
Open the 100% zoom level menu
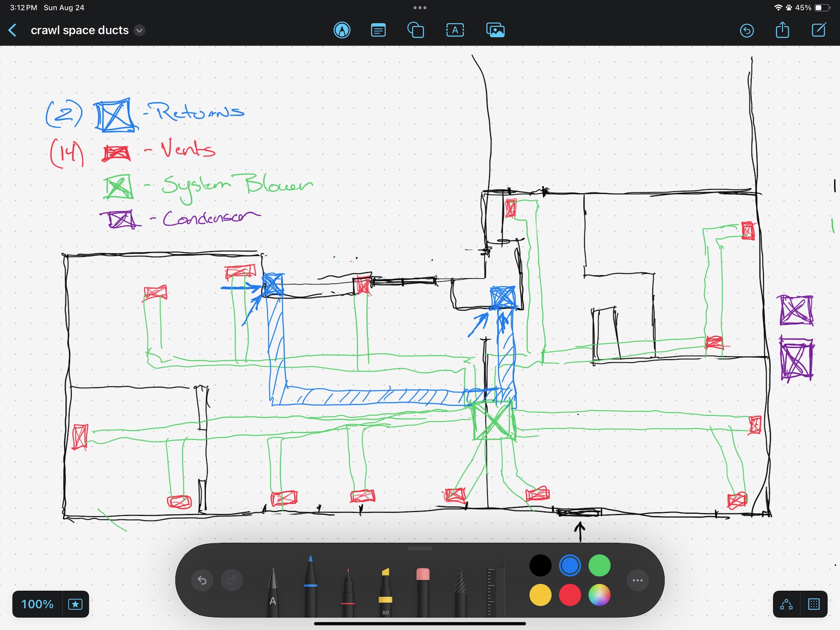37,604
